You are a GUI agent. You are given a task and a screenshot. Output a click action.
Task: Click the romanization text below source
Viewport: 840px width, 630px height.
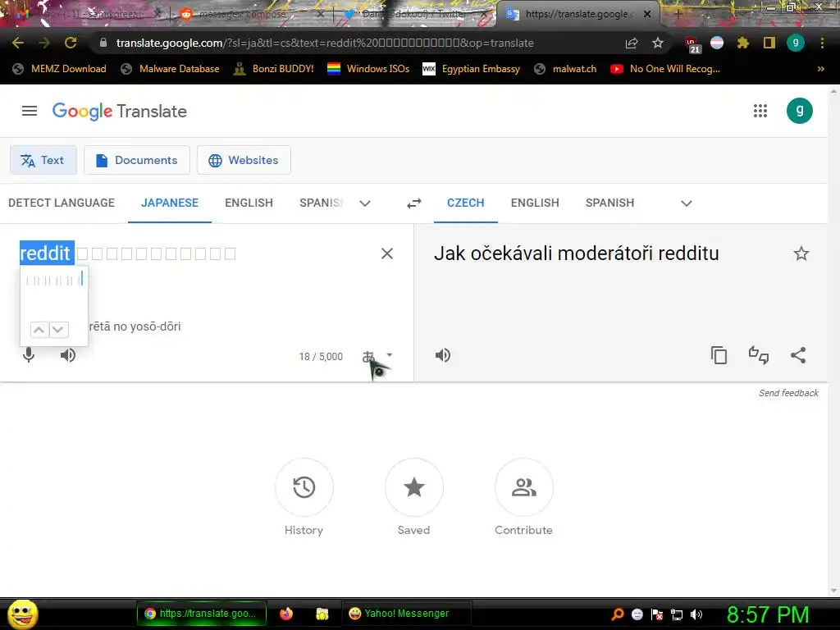(x=135, y=326)
